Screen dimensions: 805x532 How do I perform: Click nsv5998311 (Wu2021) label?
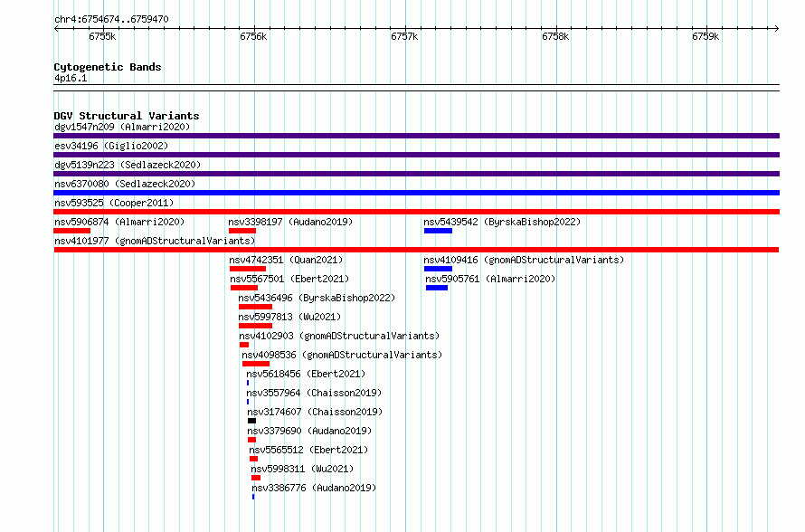302,469
